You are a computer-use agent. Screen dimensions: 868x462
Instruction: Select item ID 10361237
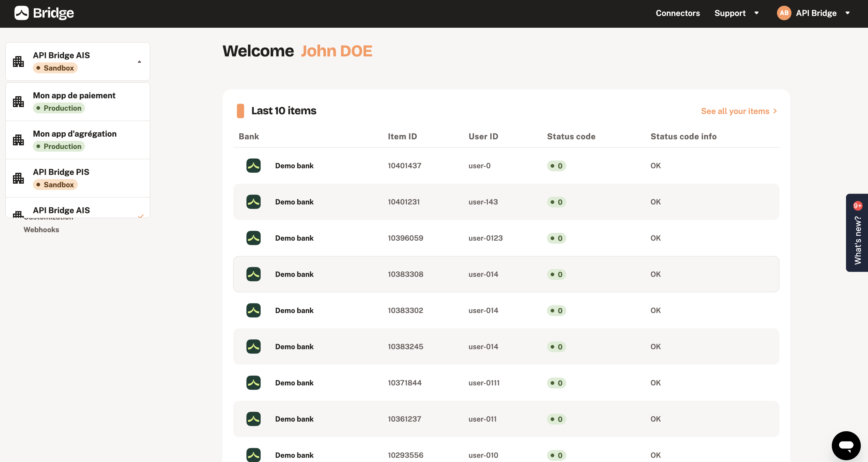coord(404,419)
